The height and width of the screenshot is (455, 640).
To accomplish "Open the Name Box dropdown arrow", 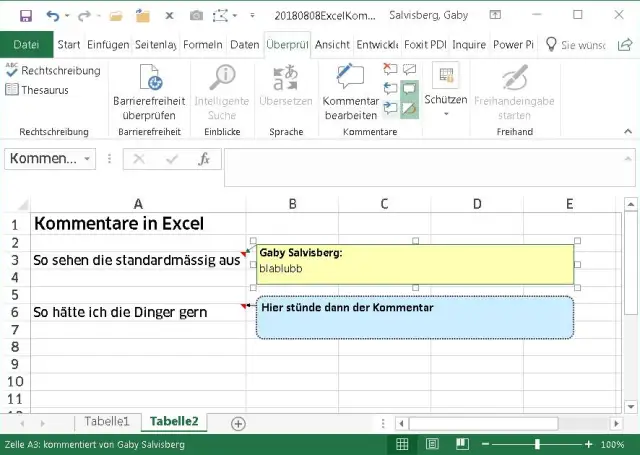I will 88,159.
